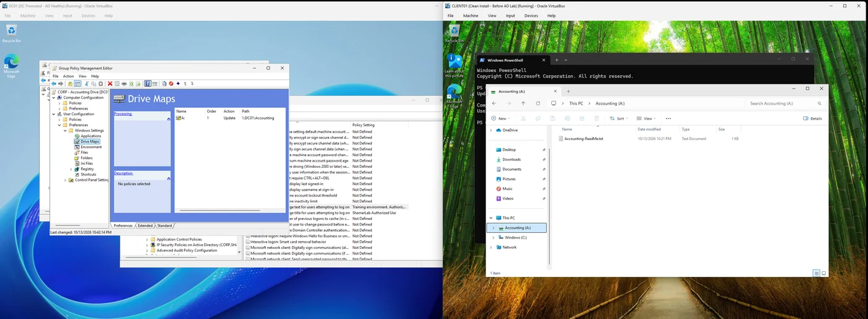Switch Explorer to details list view toggle
Viewport: 868px width, 319px height.
pos(817,273)
